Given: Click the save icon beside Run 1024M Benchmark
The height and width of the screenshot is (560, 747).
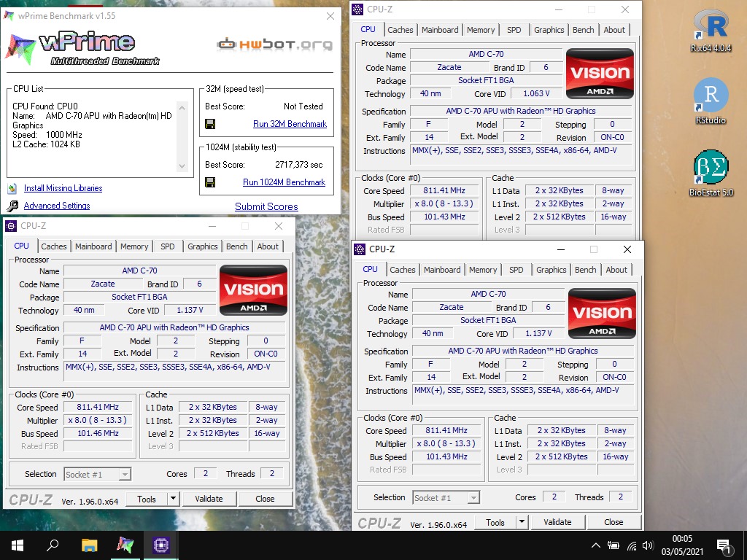Looking at the screenshot, I should 210,182.
